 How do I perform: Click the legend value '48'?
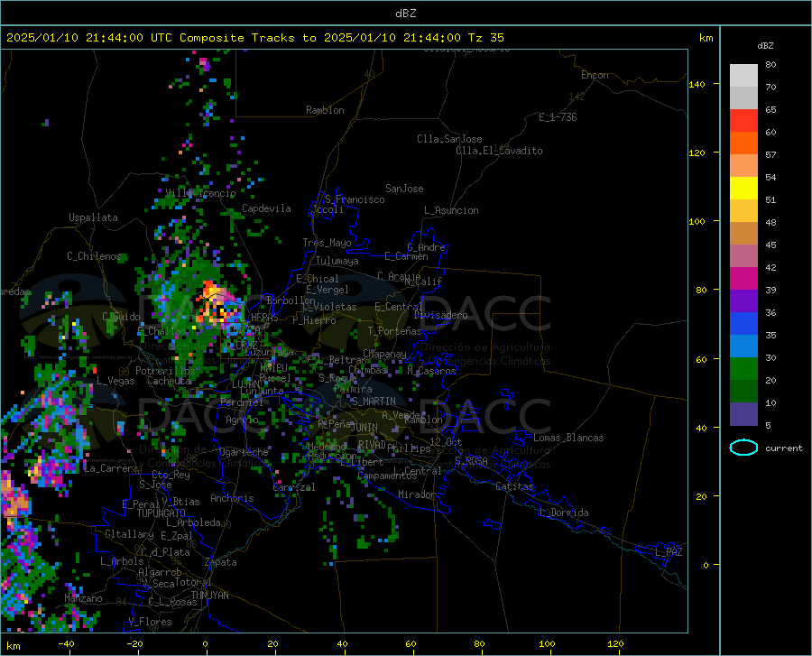tap(770, 223)
